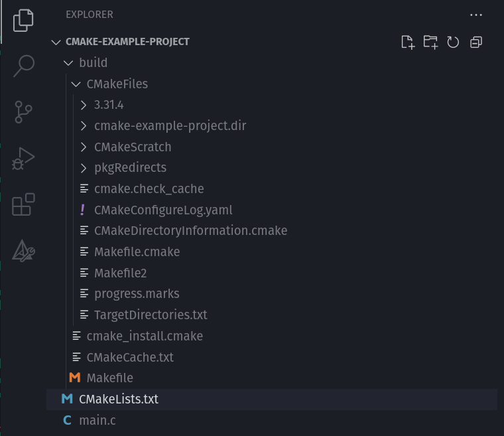
Task: Click the New Folder icon
Action: tap(430, 42)
